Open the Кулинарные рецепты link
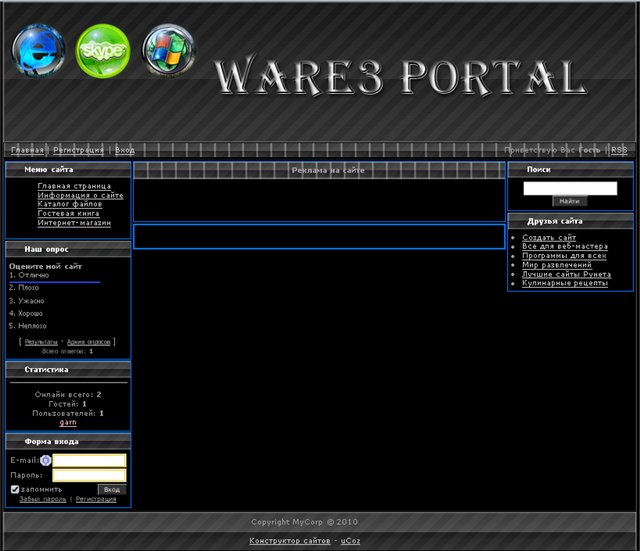Image resolution: width=640 pixels, height=551 pixels. coord(565,283)
